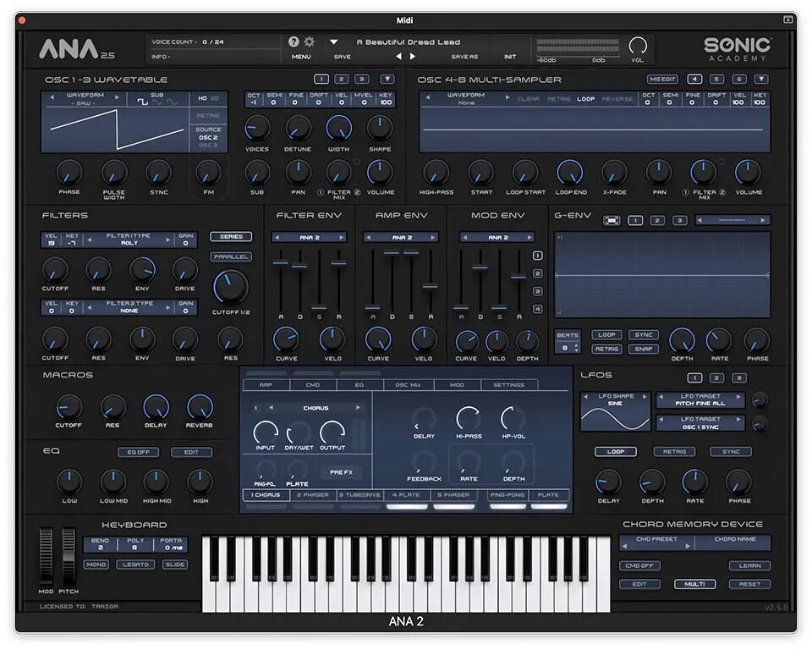Click the Amp Env release slider

click(x=431, y=286)
